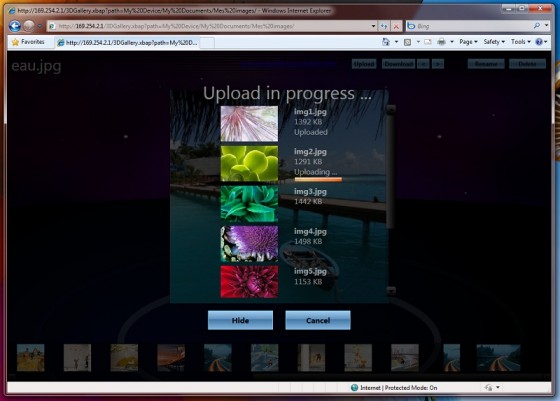Screen dimensions: 560x401
Task: Click the Feeds icon in command bar
Action: (408, 42)
